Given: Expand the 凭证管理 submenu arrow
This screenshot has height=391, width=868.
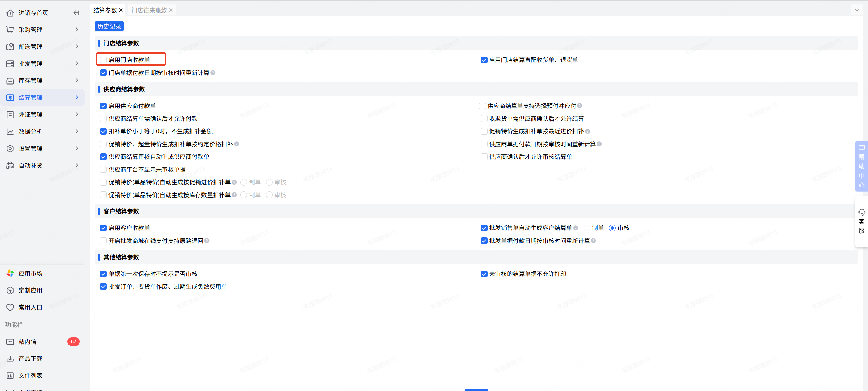Looking at the screenshot, I should pyautogui.click(x=77, y=115).
